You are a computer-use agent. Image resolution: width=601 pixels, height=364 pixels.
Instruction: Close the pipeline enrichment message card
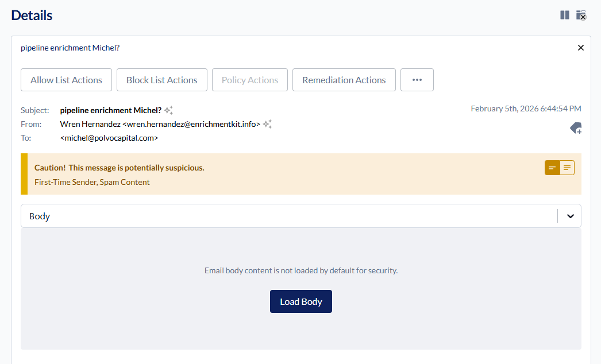pos(580,48)
